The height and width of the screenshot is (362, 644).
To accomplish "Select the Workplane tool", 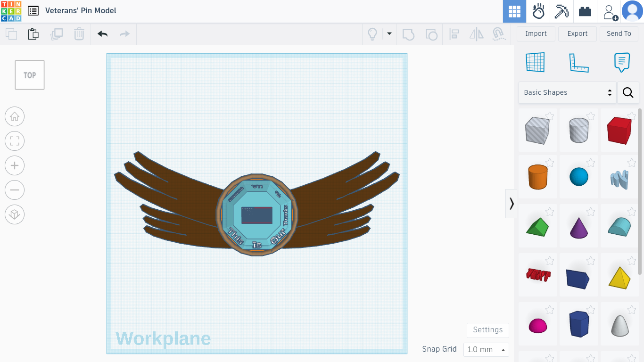I will (535, 62).
